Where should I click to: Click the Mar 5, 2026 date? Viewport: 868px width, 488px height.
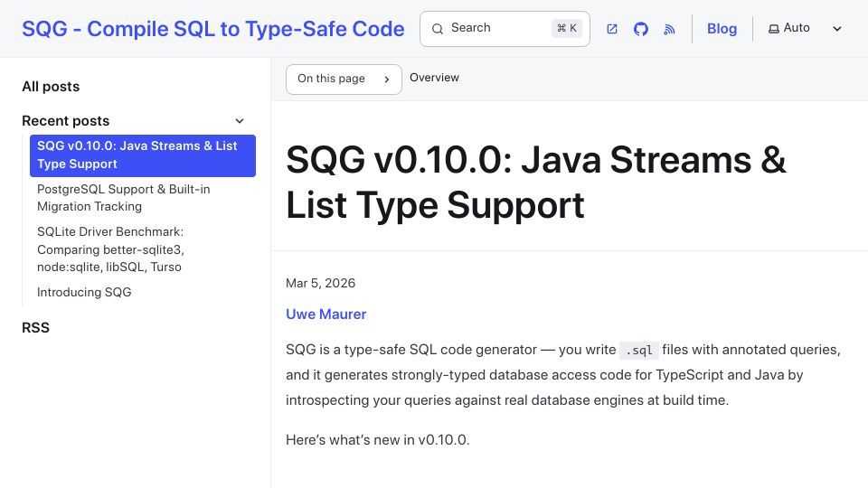(320, 283)
